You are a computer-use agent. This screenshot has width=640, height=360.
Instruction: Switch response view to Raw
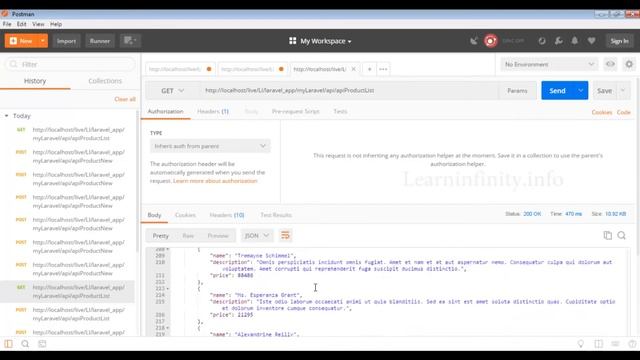tap(188, 236)
